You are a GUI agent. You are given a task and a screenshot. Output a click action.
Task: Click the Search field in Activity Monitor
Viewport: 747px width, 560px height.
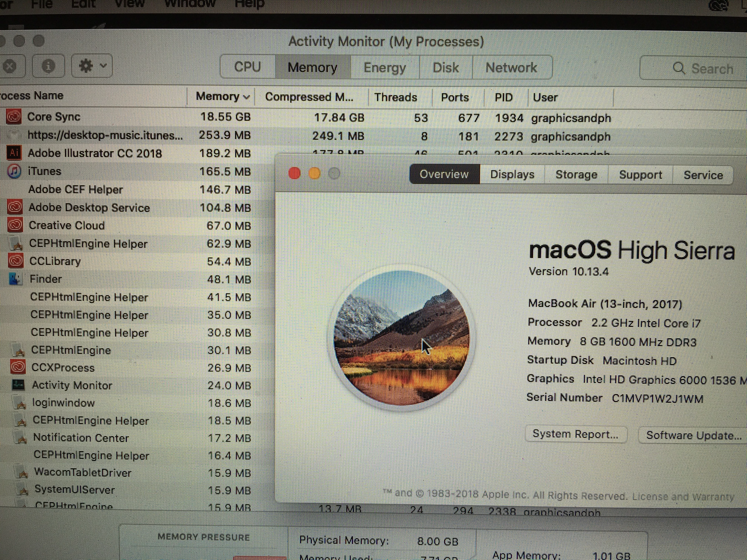pos(702,69)
